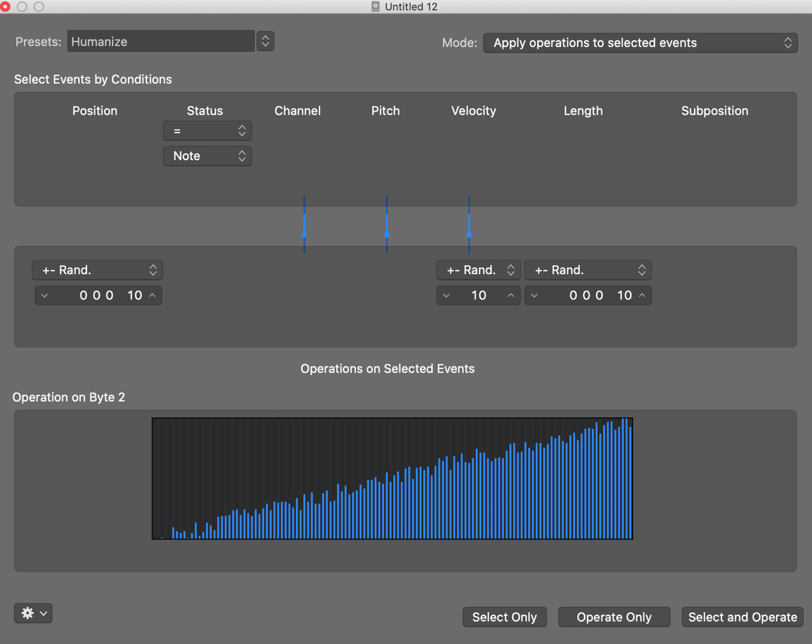Click the Length condition column header
This screenshot has height=644, width=812.
583,111
